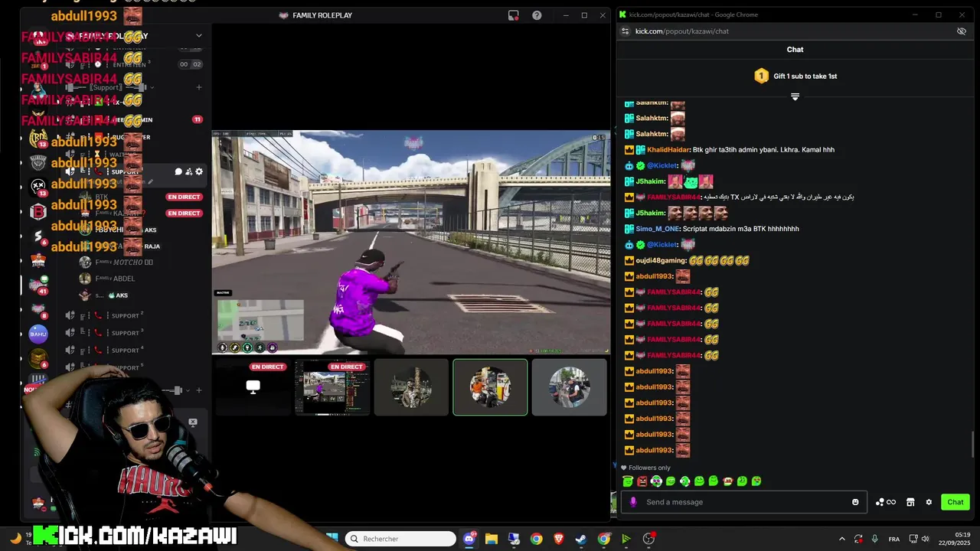The image size is (980, 551).
Task: Click the green Chat send button
Action: click(955, 502)
